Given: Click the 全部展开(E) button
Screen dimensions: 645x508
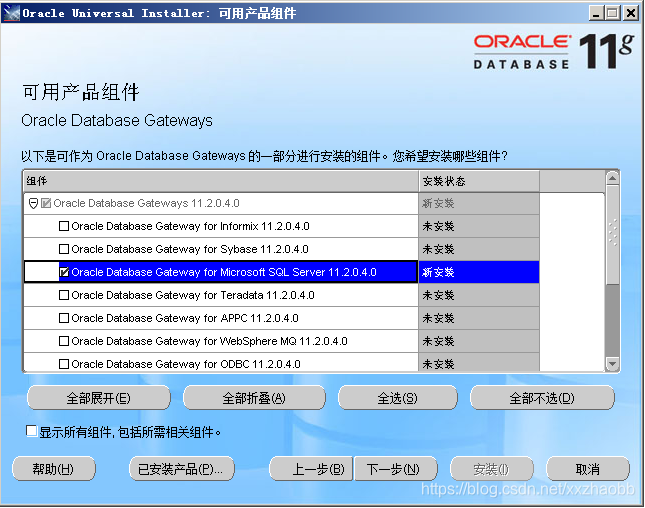Looking at the screenshot, I should point(99,398).
